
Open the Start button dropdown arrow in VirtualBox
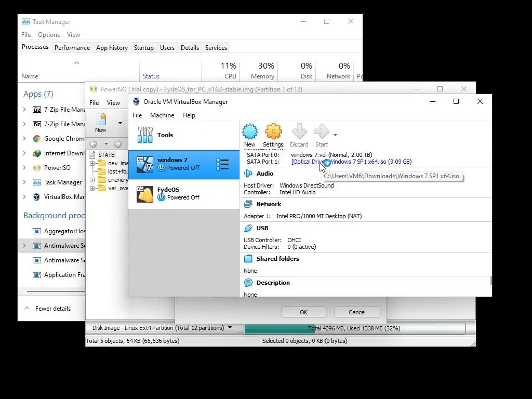335,135
